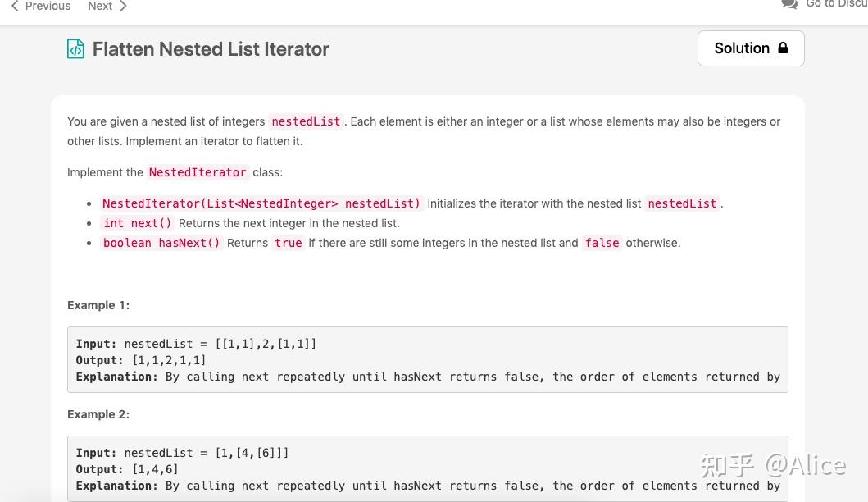Click the lock icon inside the Solution button
The image size is (868, 502).
(x=783, y=48)
